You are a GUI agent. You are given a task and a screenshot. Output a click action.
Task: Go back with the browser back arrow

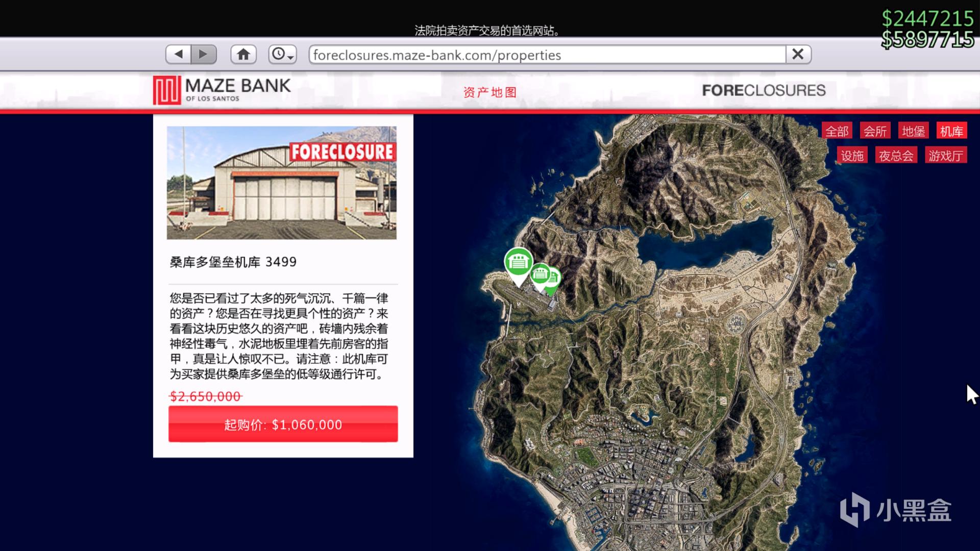click(178, 54)
